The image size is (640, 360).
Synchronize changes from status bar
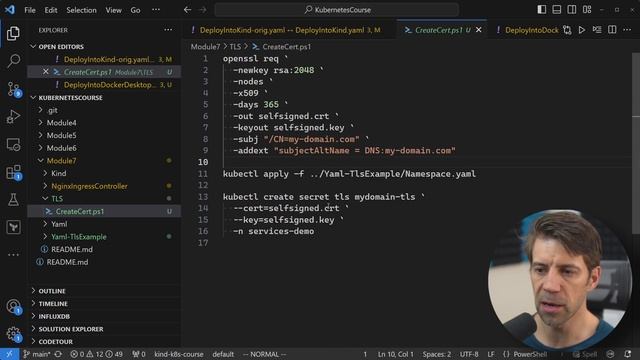(58, 354)
